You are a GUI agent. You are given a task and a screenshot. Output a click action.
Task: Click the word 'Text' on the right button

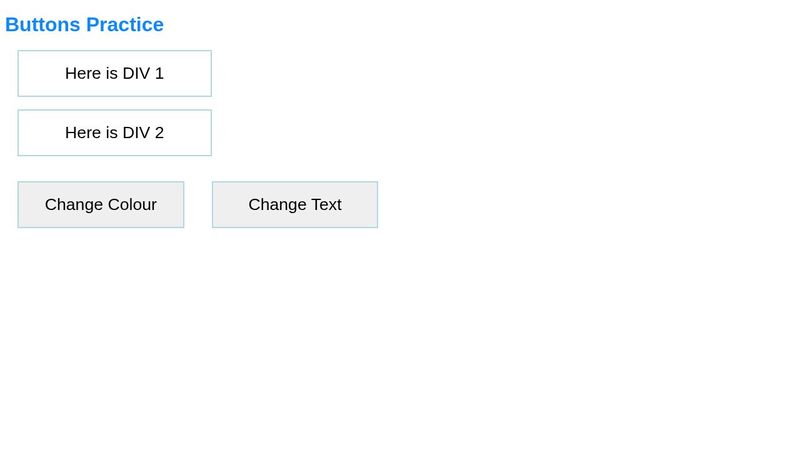coord(325,205)
